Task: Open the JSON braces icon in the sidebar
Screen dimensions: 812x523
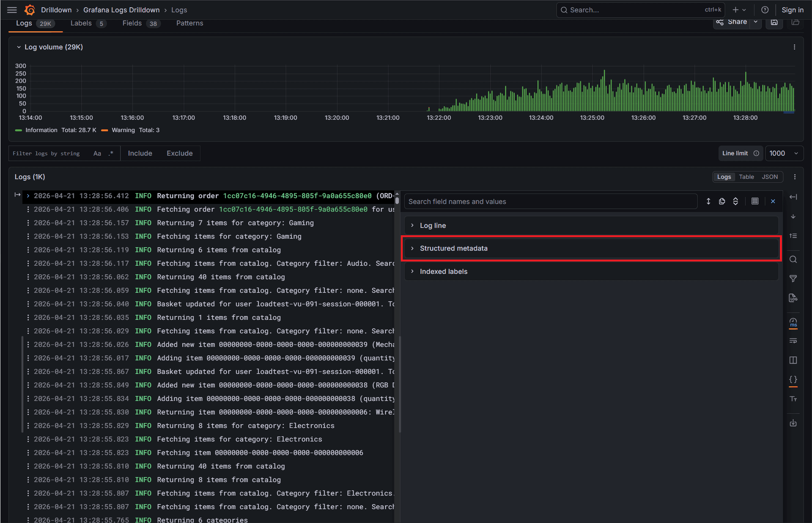Action: (x=793, y=380)
